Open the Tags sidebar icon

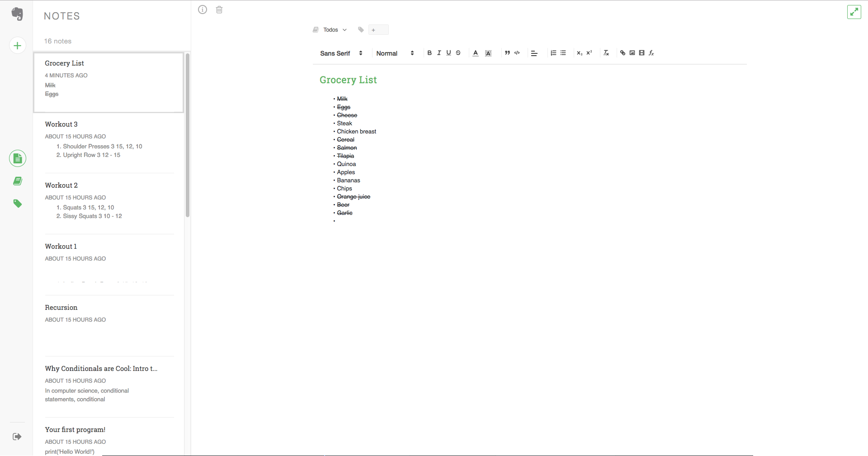17,204
